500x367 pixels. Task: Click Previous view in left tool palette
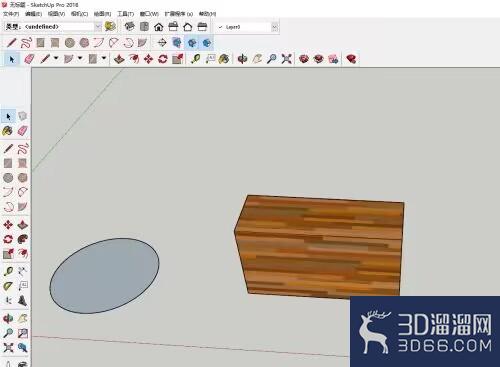22,347
